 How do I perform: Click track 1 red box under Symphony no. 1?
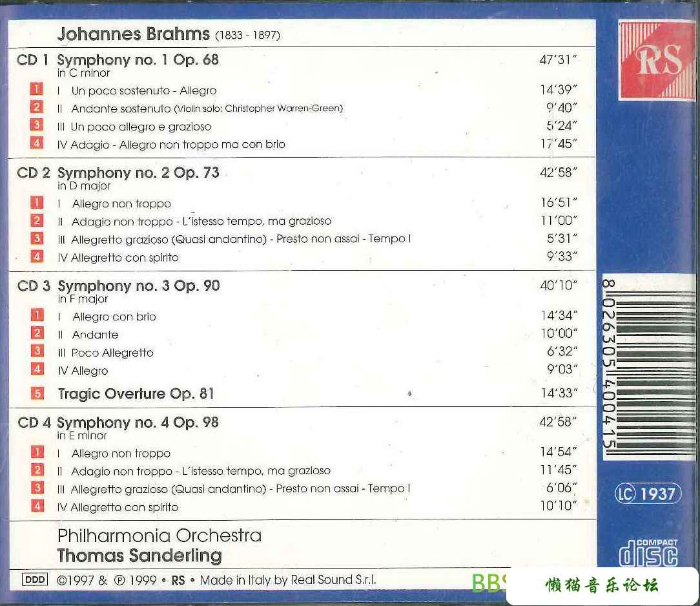(x=37, y=89)
